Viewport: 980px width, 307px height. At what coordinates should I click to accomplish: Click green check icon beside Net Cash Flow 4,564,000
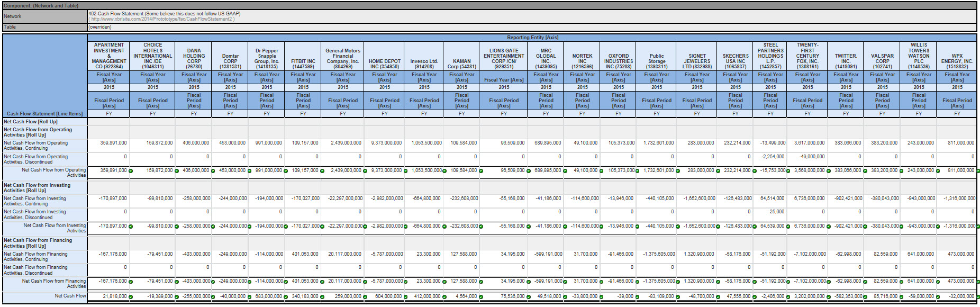[x=480, y=297]
